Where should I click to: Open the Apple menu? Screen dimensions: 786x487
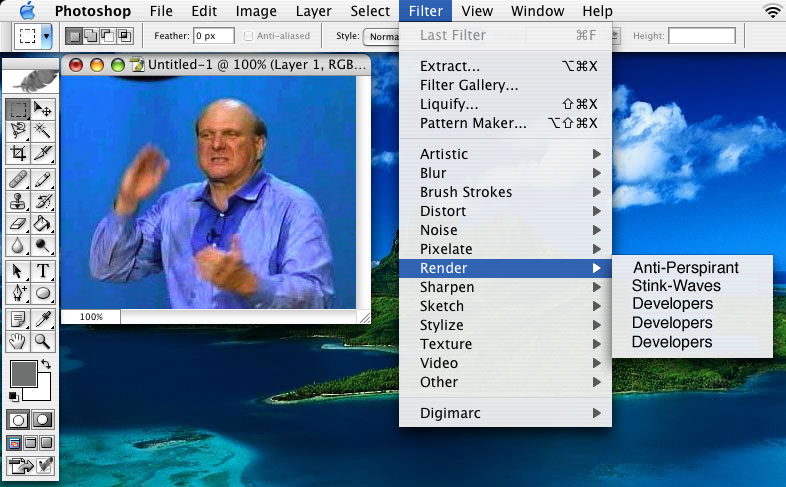click(28, 11)
